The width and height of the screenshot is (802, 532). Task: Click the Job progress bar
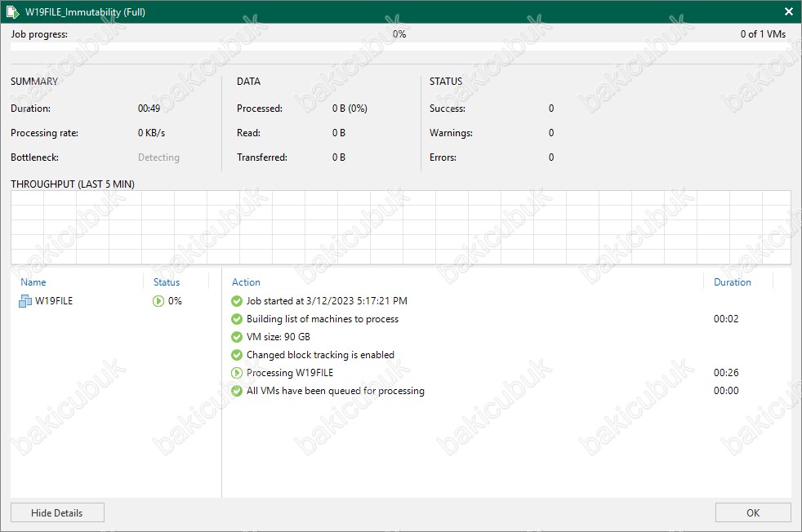pyautogui.click(x=400, y=47)
